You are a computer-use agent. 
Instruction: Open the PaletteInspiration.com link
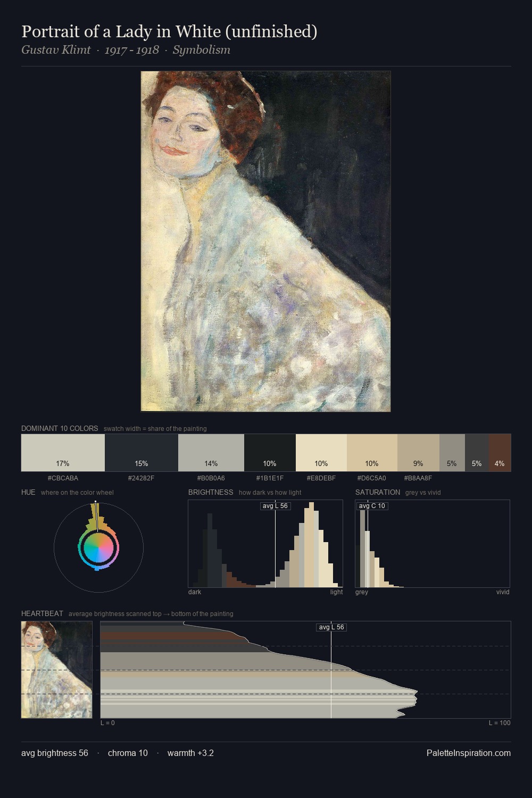(x=469, y=753)
